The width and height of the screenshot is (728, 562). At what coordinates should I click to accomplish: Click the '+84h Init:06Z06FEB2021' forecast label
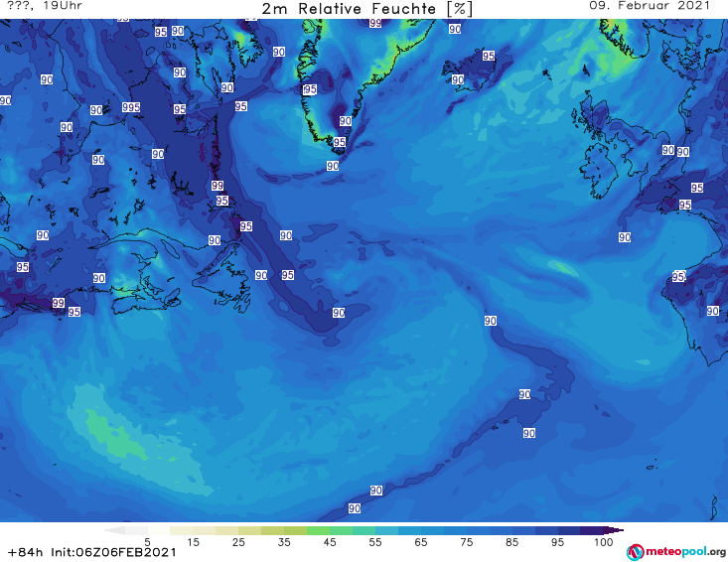(x=92, y=552)
